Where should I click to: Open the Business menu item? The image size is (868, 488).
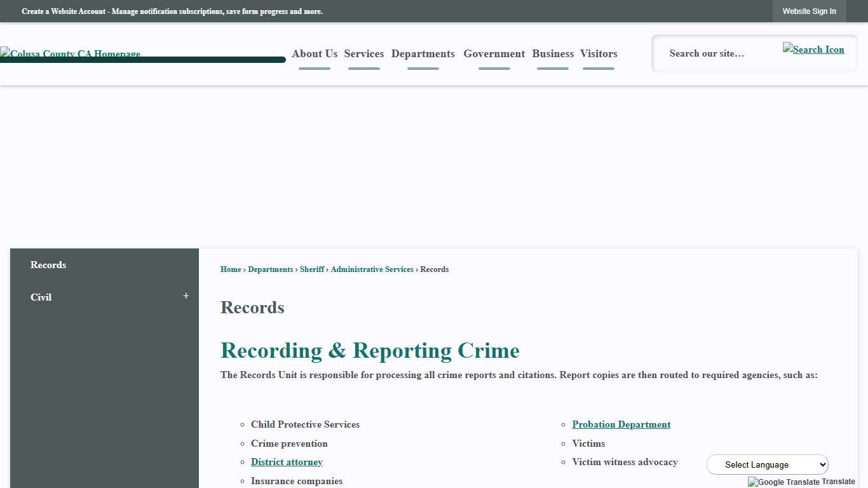552,54
